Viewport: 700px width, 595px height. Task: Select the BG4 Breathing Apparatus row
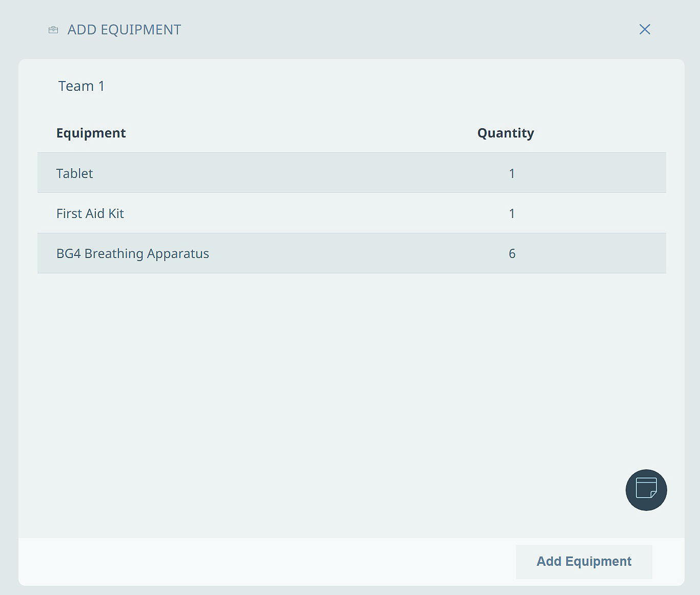[x=352, y=253]
